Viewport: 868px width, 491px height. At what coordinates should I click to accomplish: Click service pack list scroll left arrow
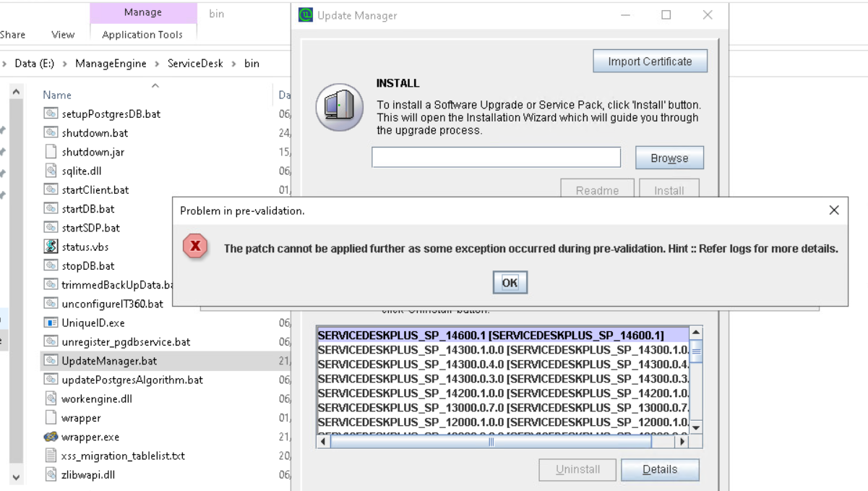click(324, 441)
